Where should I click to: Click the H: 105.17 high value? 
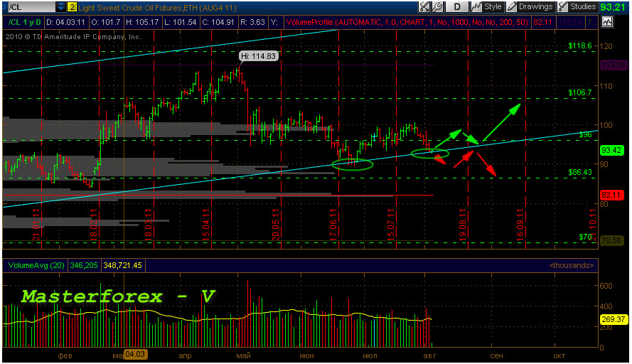pos(143,22)
